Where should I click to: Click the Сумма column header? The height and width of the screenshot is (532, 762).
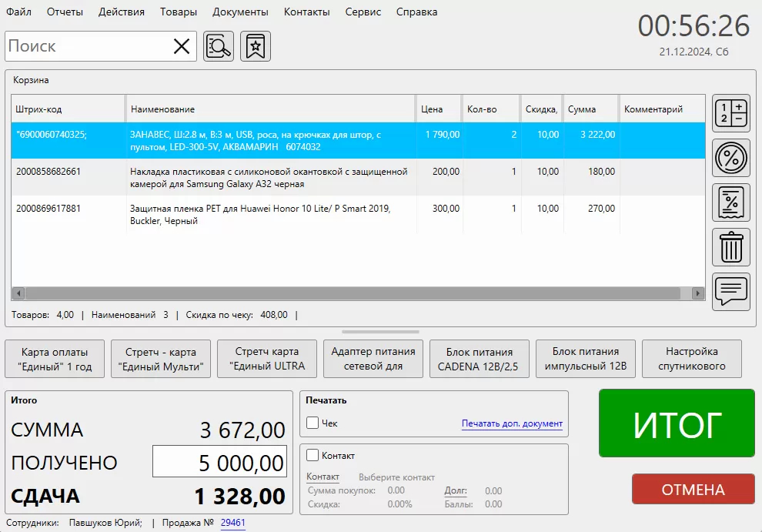[591, 109]
